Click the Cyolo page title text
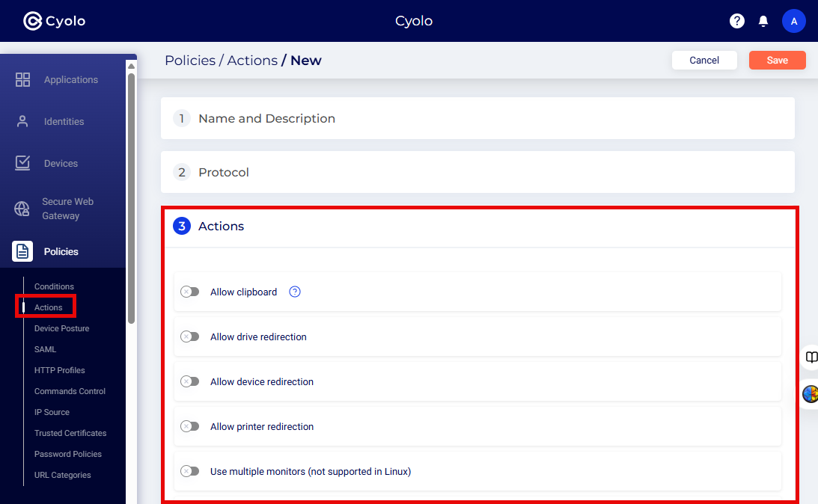 tap(414, 21)
